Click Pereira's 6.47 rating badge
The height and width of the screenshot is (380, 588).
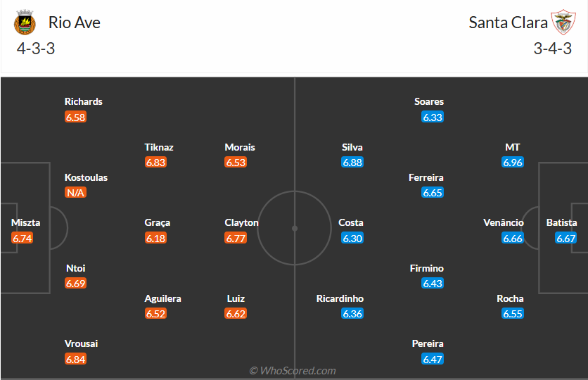pos(433,359)
